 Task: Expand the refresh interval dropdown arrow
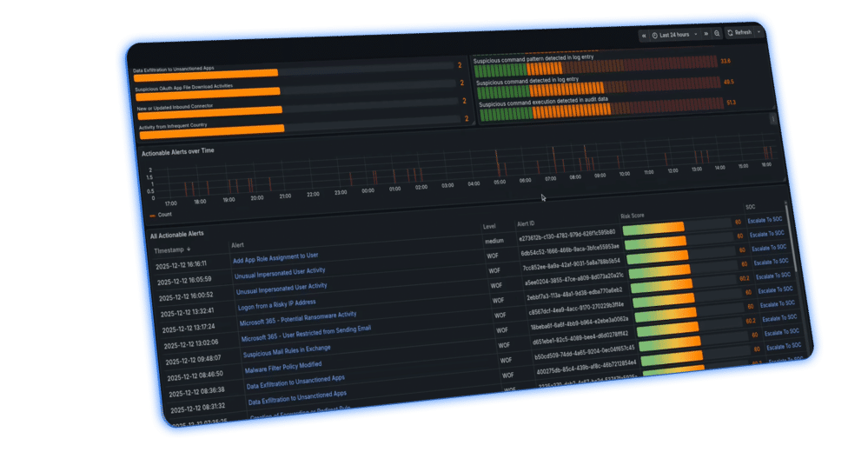759,32
